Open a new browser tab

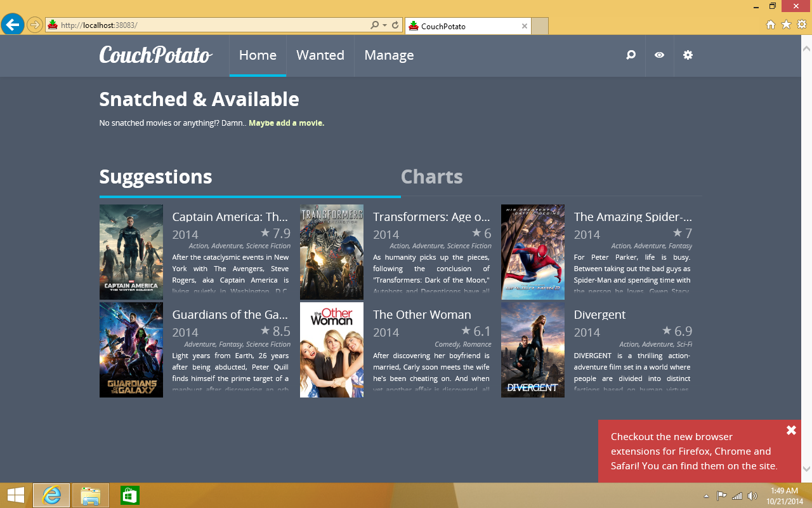[540, 26]
